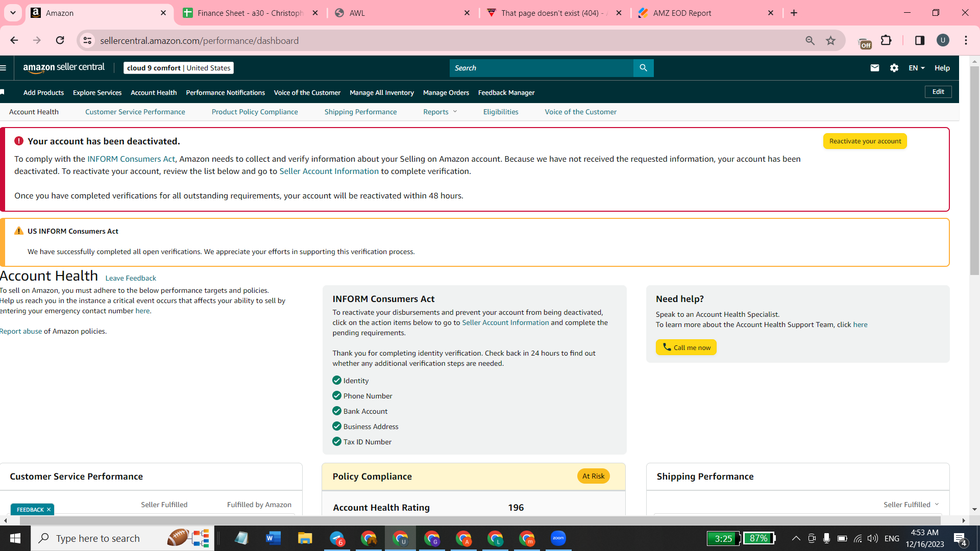This screenshot has width=980, height=551.
Task: Click the Windows taskbar search box
Action: click(x=122, y=538)
